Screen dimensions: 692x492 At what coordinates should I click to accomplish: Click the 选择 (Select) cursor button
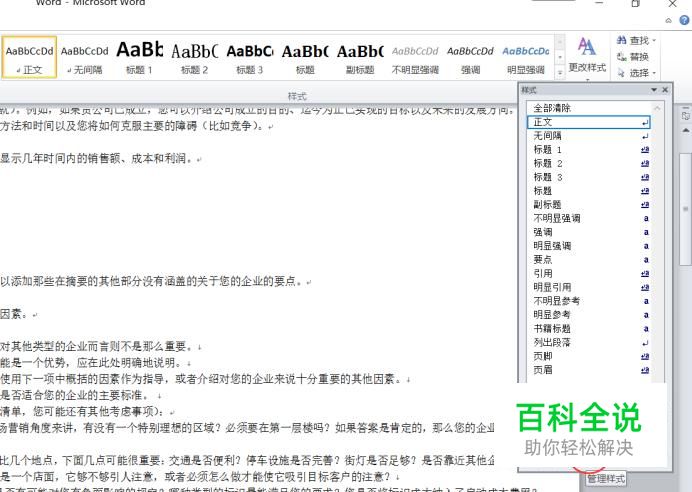[x=633, y=72]
